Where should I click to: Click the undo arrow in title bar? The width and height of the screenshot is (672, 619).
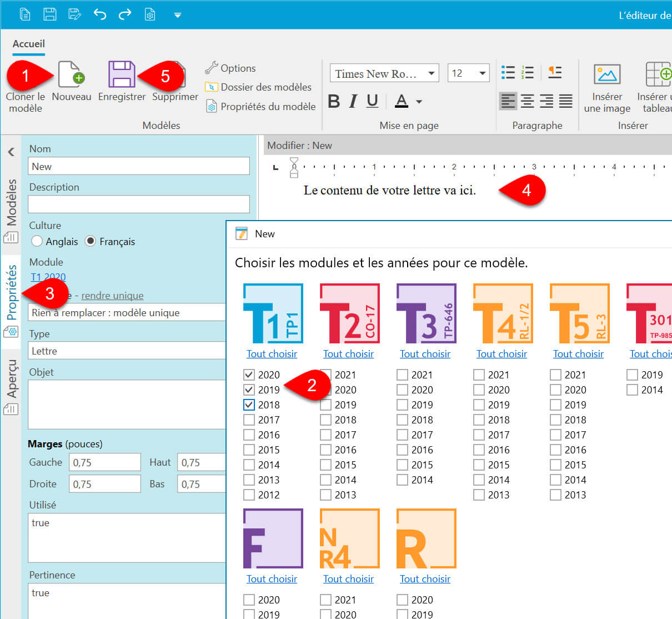pos(100,14)
